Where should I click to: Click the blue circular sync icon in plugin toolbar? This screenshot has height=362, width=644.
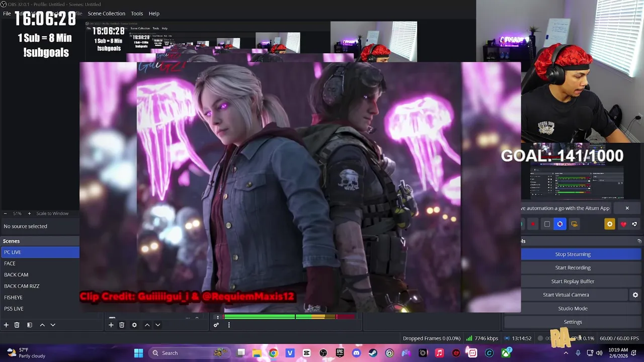pyautogui.click(x=560, y=224)
